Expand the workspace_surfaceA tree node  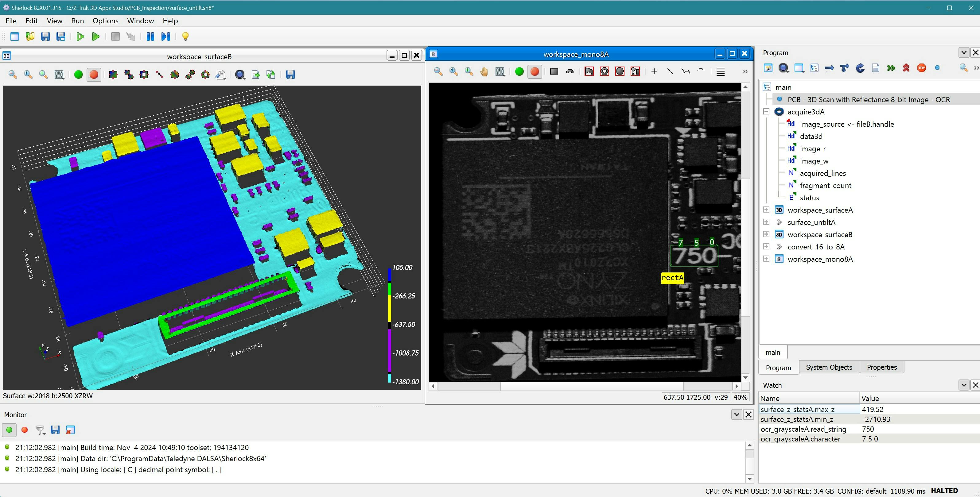[766, 210]
